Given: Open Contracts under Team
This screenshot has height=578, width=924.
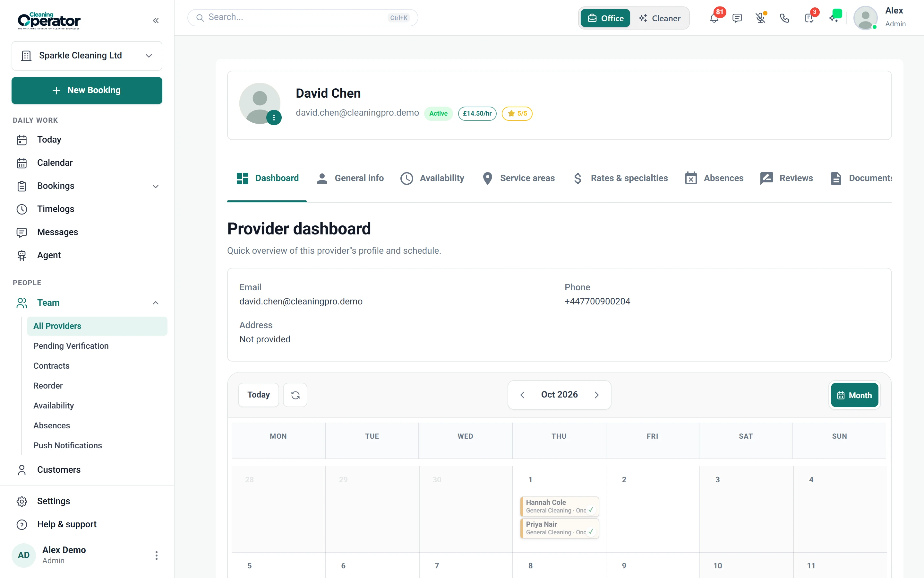Looking at the screenshot, I should point(97,366).
